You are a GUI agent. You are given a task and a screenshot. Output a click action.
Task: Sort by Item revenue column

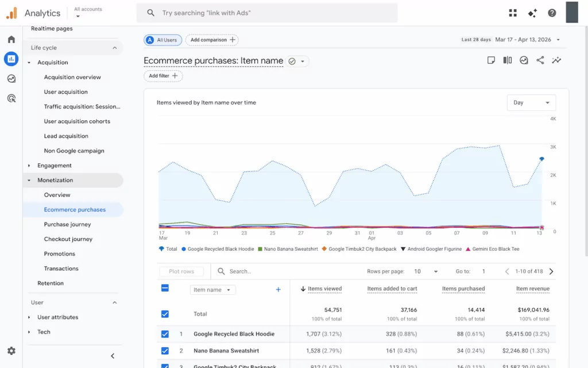[x=532, y=289]
